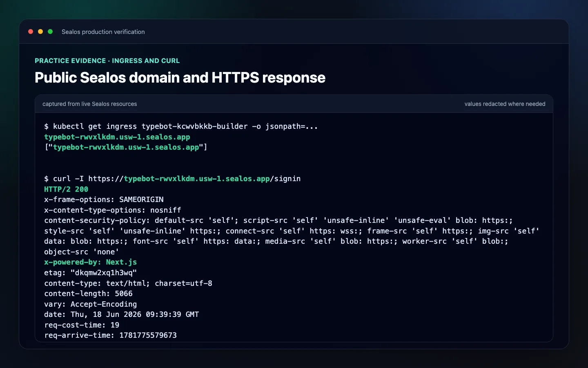588x368 pixels.
Task: Click 'x-powered-by: Next.js' header
Action: [91, 262]
